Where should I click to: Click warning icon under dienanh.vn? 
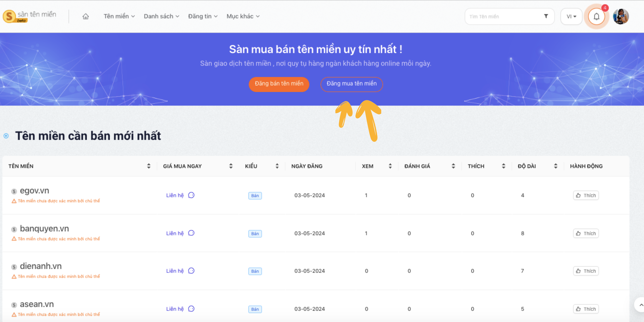14,277
